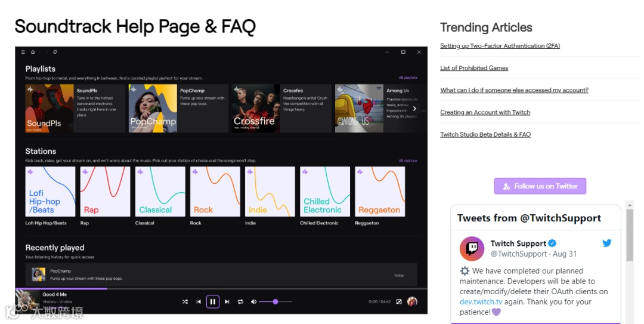Open PopChamp in Recently played
The width and height of the screenshot is (644, 324).
(221, 274)
